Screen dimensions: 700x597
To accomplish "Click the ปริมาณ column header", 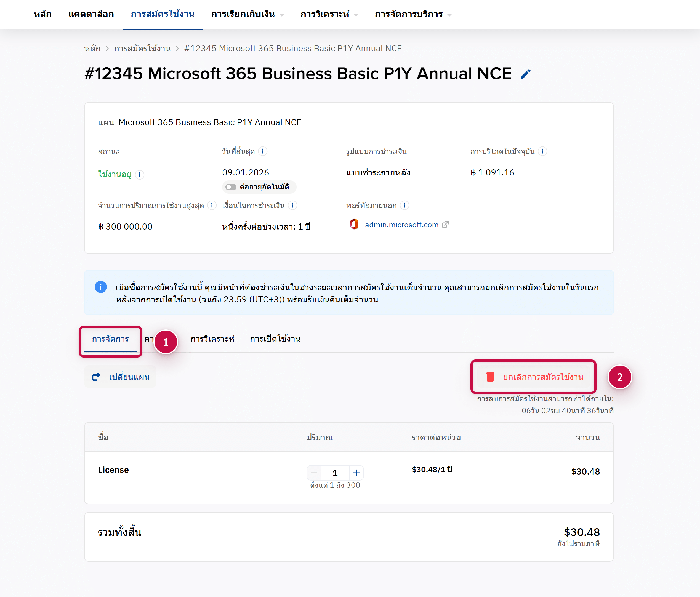I will click(x=319, y=438).
